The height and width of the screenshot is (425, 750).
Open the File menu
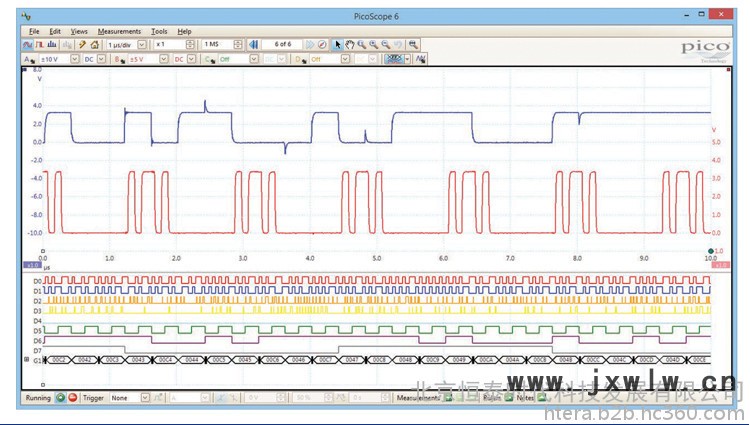click(34, 32)
